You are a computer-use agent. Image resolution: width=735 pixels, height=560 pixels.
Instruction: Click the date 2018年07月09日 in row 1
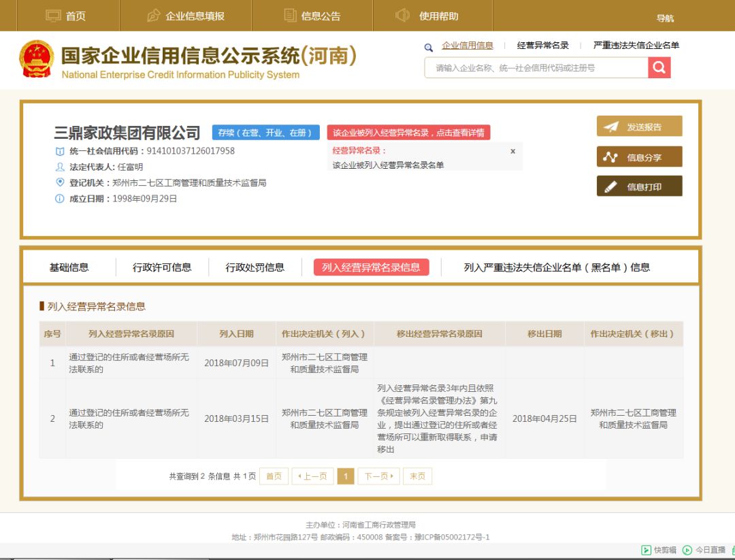[x=236, y=363]
